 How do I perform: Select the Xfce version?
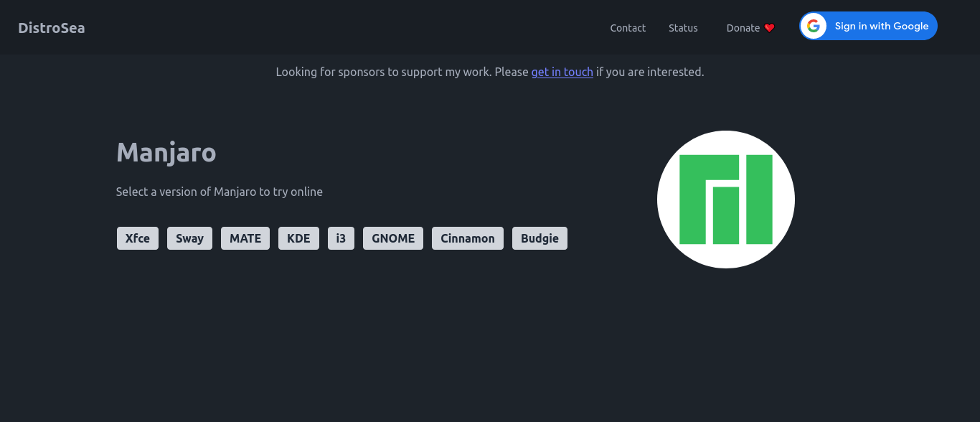coord(138,238)
